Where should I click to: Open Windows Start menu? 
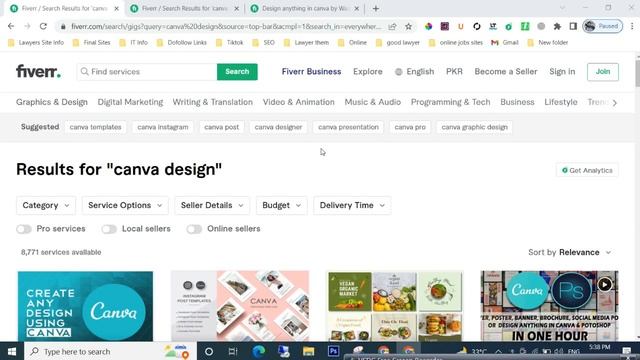click(x=12, y=351)
